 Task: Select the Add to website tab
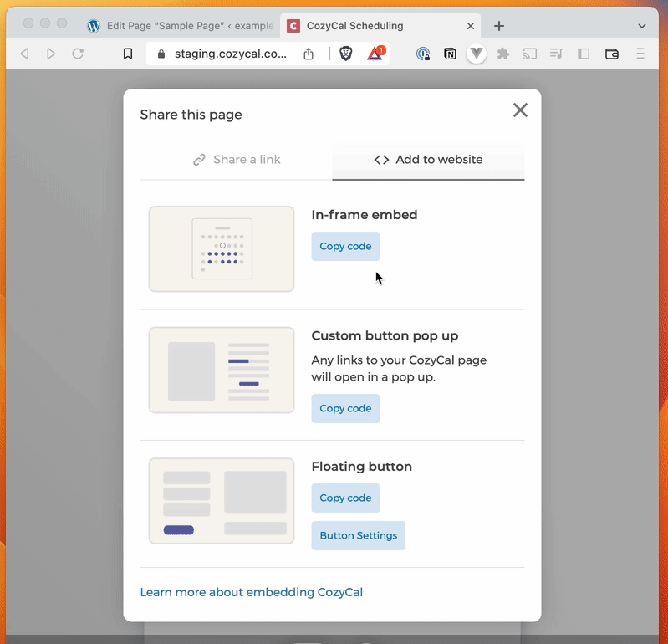(x=428, y=160)
